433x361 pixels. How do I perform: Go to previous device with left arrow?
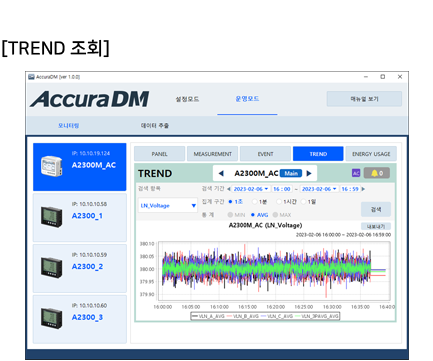(x=221, y=173)
